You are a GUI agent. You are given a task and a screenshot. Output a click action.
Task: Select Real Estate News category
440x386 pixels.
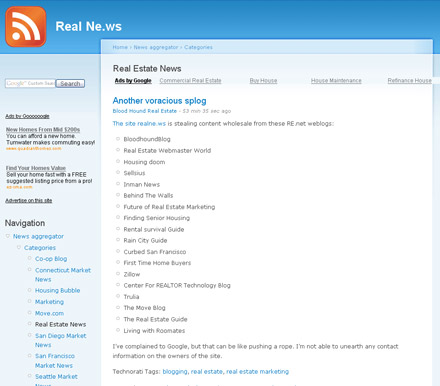tap(60, 324)
